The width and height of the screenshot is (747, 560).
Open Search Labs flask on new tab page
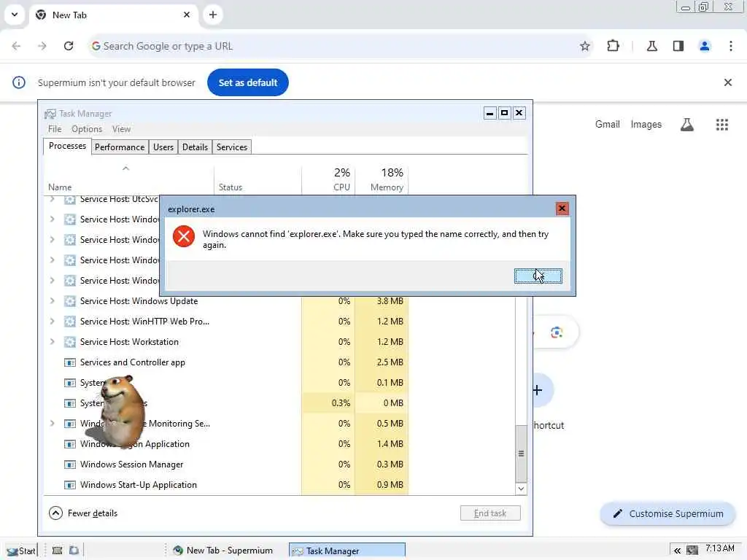[686, 124]
